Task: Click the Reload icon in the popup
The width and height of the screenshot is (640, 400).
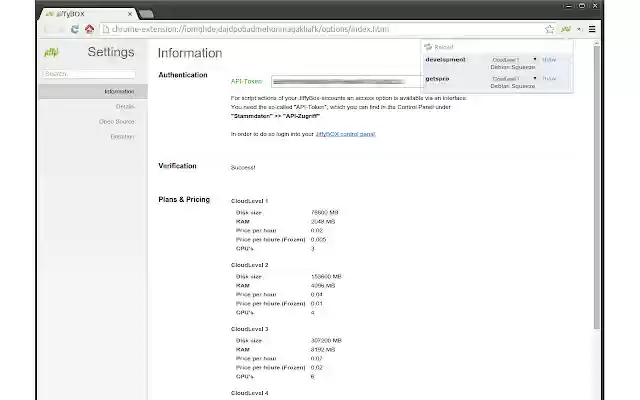Action: point(428,47)
